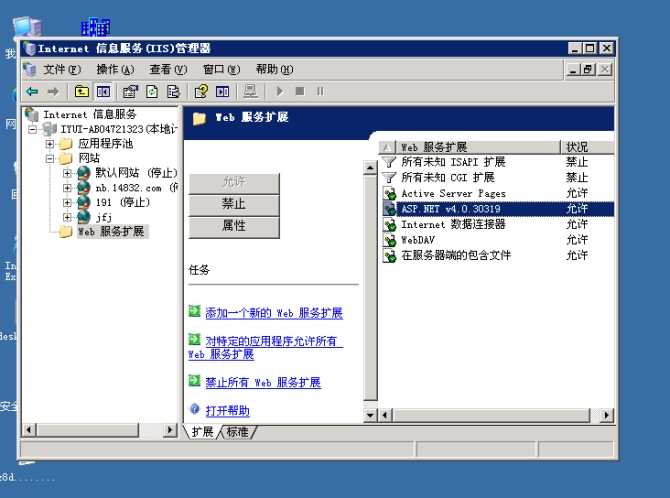Click the 禁止 button
Screen dimensions: 670x498
(x=234, y=204)
